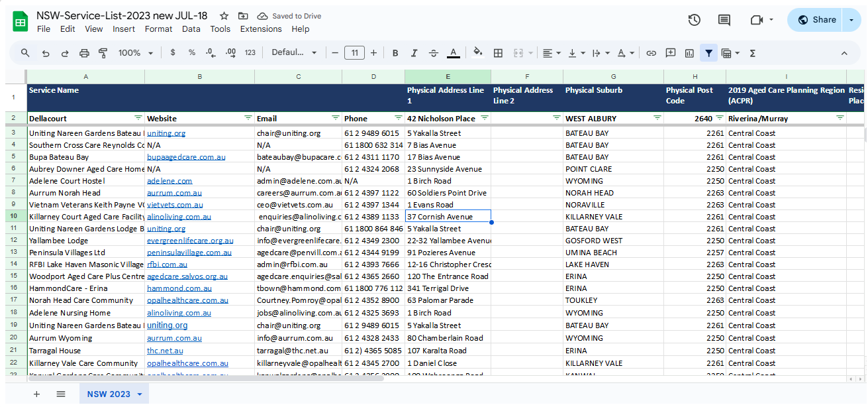Click the Saved to Drive status

[289, 16]
